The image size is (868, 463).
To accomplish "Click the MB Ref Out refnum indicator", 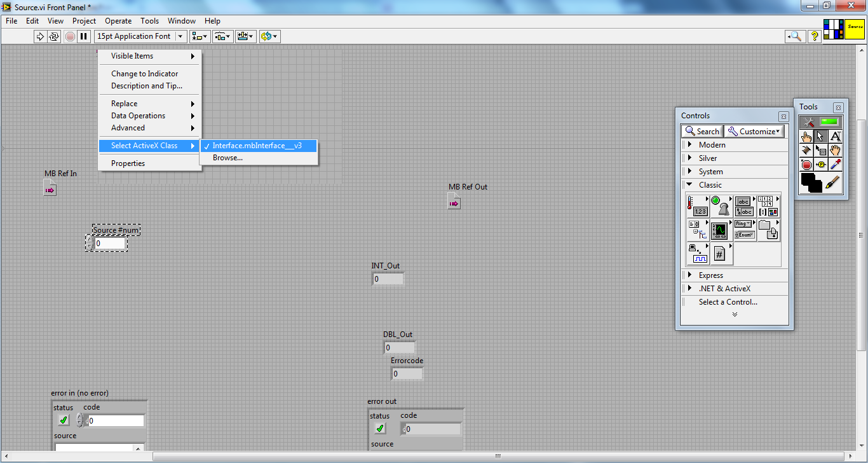I will tap(454, 201).
